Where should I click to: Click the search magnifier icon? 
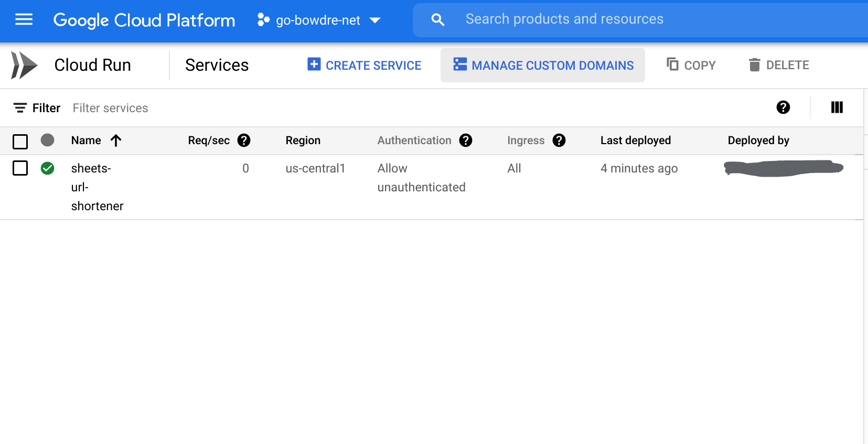pos(437,20)
